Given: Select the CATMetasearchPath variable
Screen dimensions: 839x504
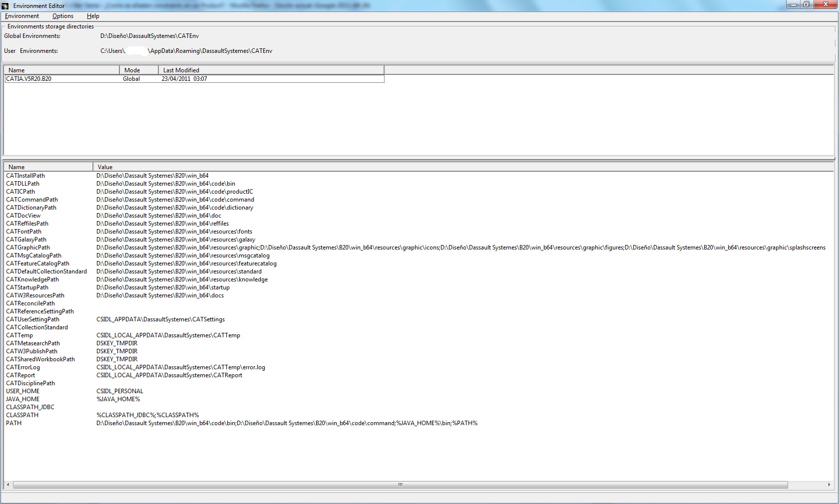Looking at the screenshot, I should [x=33, y=343].
